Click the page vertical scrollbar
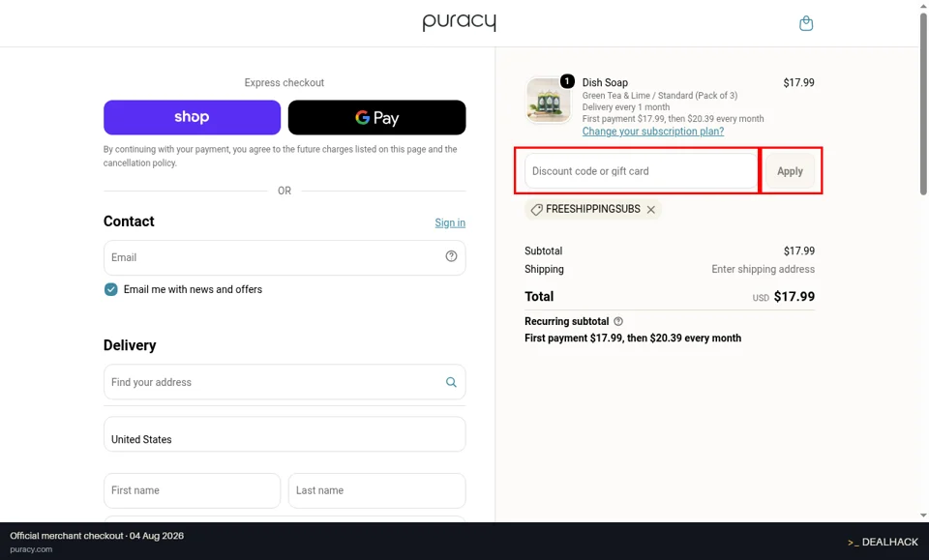Viewport: 929px width, 560px height. click(x=923, y=103)
